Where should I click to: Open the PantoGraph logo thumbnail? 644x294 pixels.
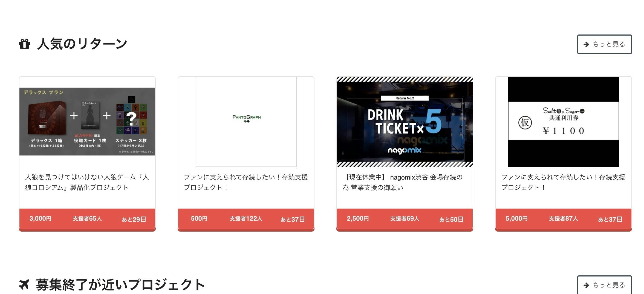246,122
